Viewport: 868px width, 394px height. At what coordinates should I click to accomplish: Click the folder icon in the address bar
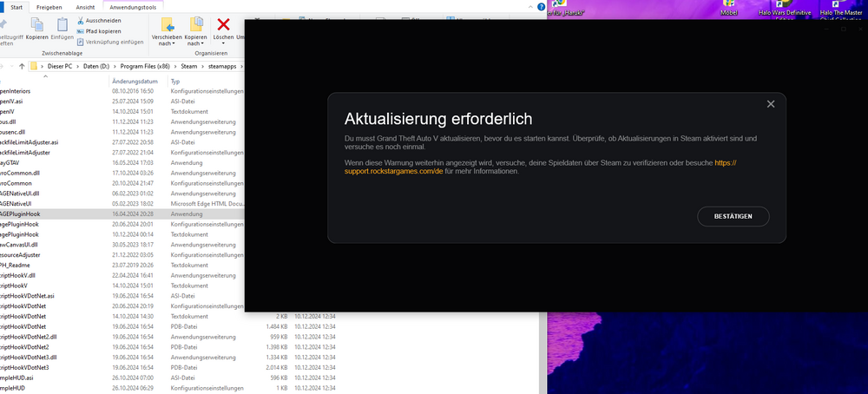(33, 67)
